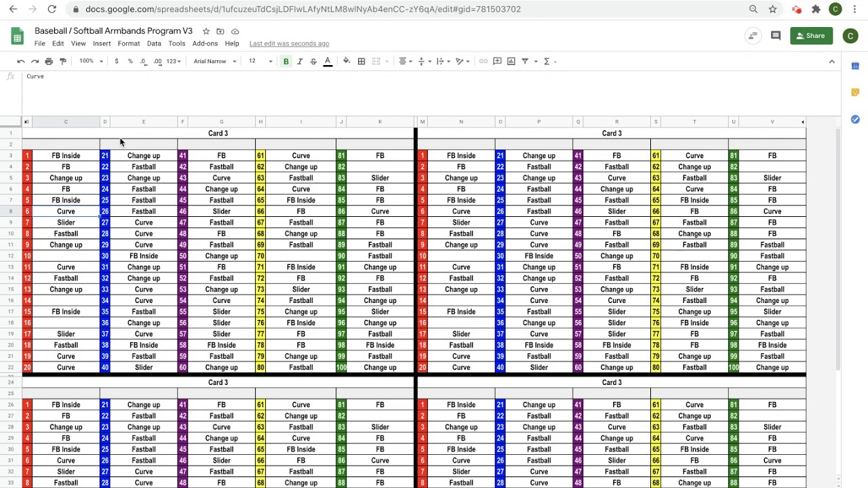
Task: Insert a chart from the toolbar
Action: click(510, 61)
